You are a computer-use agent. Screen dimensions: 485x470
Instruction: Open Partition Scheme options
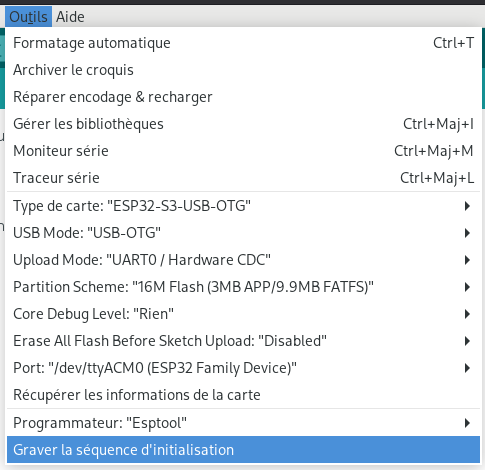(243, 287)
